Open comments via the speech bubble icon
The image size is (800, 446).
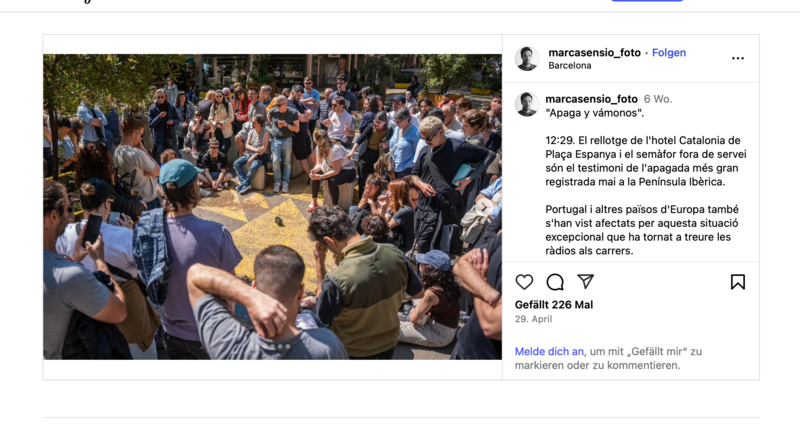point(555,282)
